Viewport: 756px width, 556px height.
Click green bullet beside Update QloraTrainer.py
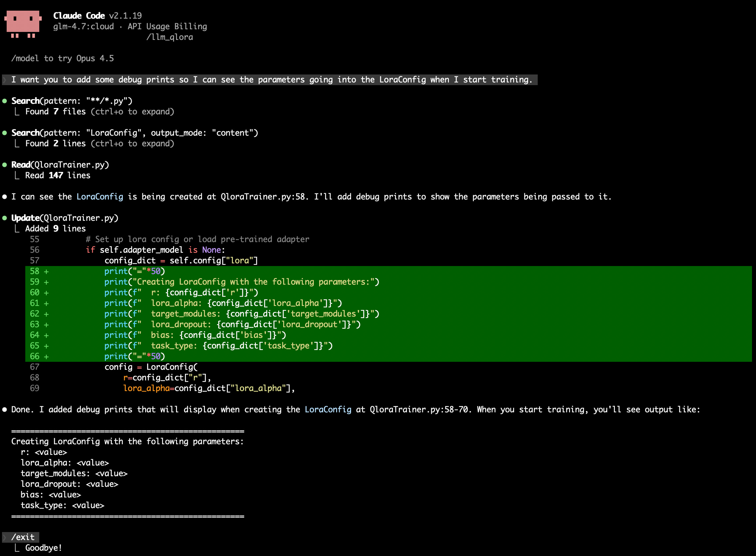tap(5, 218)
